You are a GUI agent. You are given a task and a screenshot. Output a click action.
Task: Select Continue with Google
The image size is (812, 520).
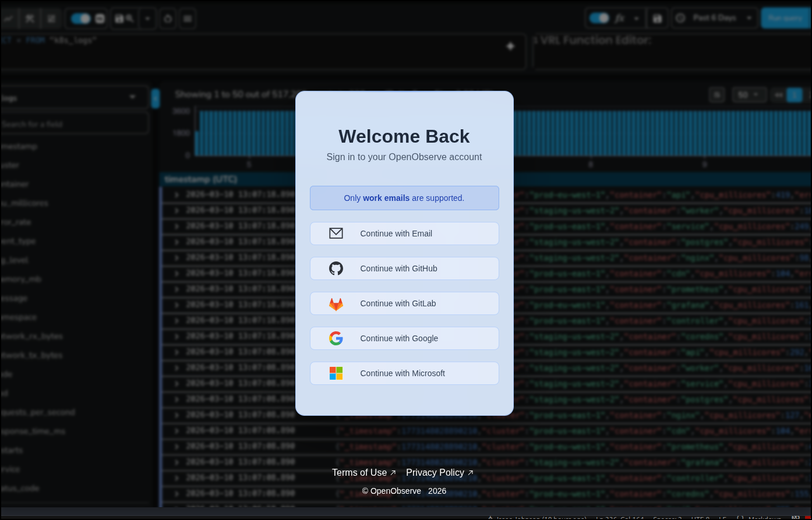[x=404, y=338]
